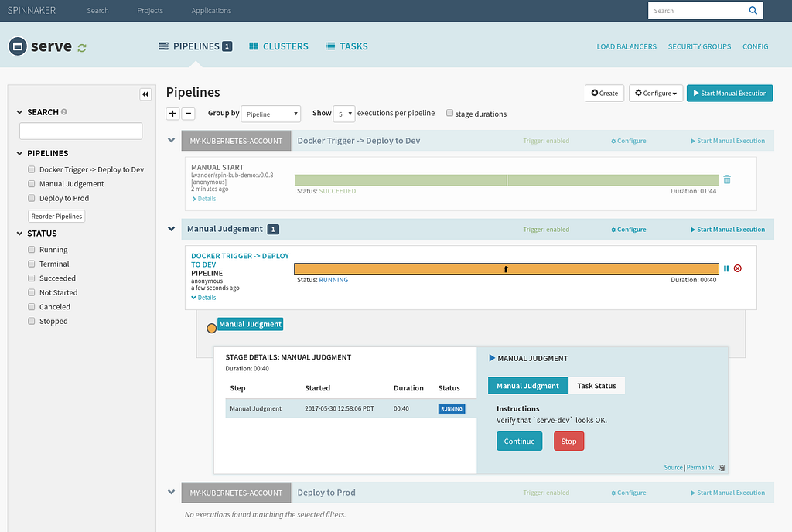This screenshot has height=532, width=792.
Task: Collapse the filter sidebar with double-arrow icon
Action: (145, 94)
